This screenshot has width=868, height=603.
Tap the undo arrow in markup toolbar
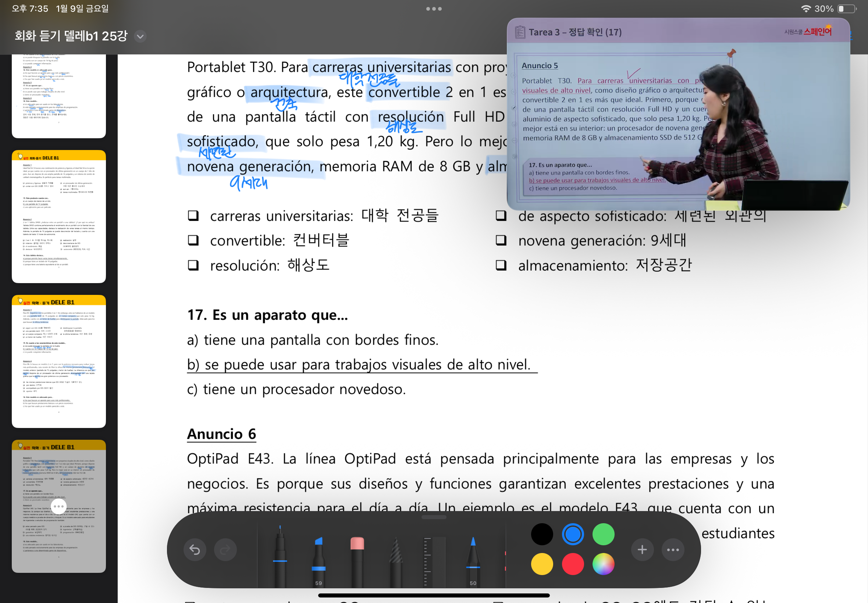[x=195, y=550]
